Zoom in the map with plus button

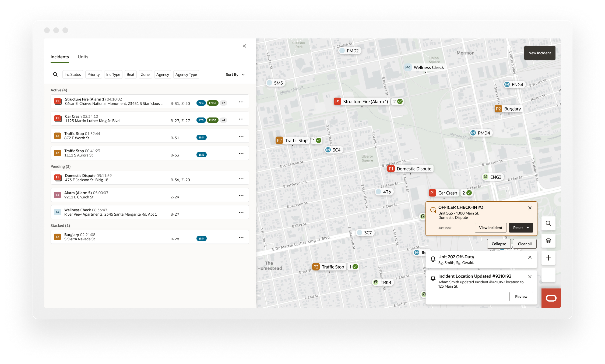[x=548, y=258]
